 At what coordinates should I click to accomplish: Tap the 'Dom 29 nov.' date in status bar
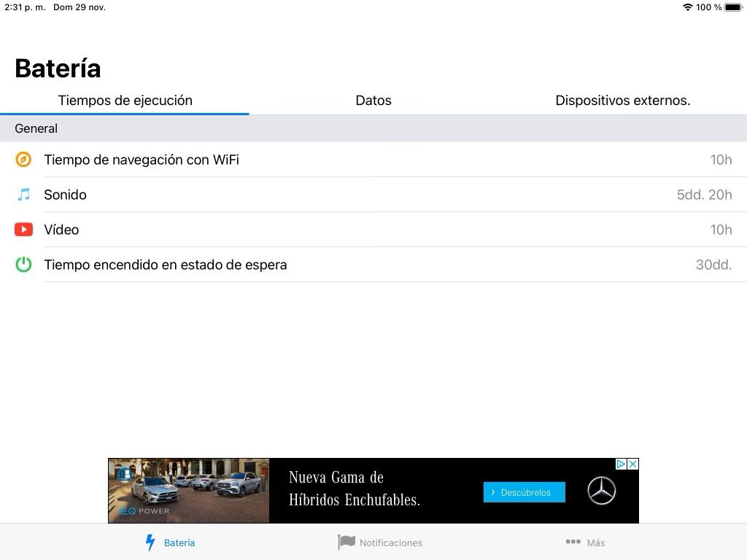pos(79,7)
